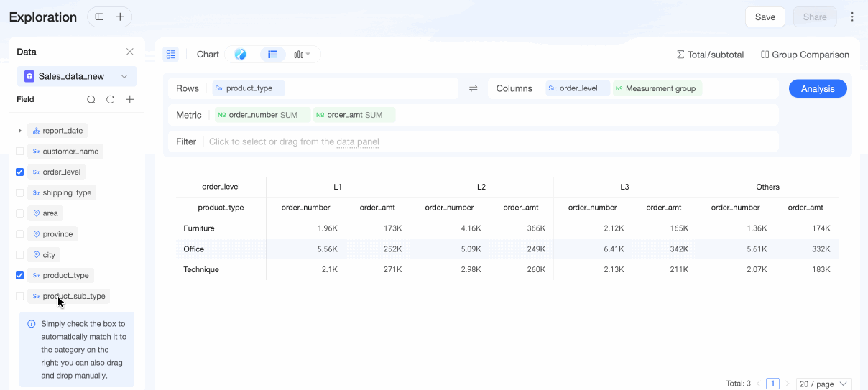Click the Share button
868x390 pixels.
tap(815, 17)
